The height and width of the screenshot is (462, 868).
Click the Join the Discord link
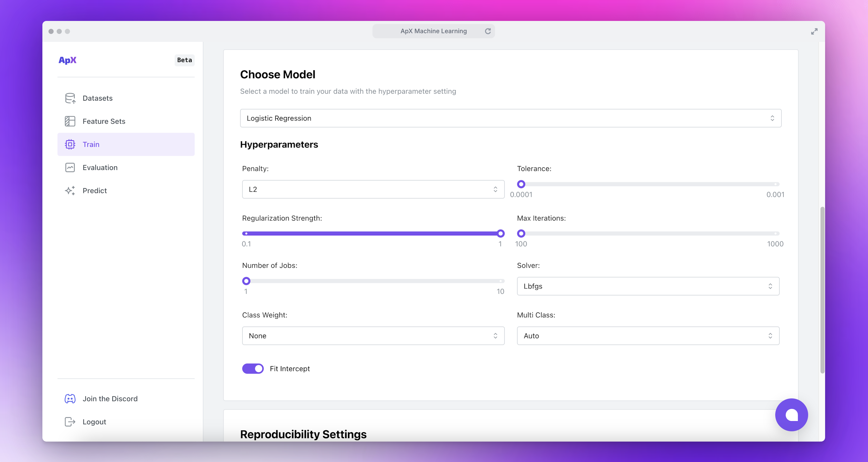click(110, 399)
